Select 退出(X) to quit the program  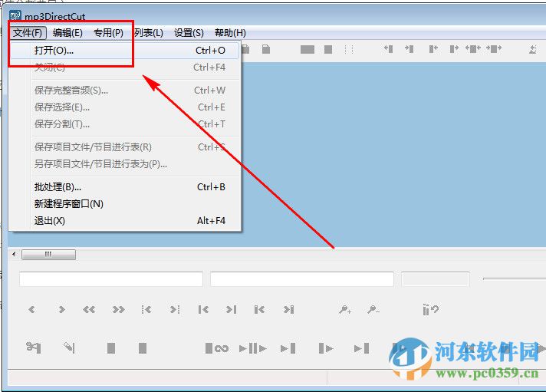tap(125, 221)
